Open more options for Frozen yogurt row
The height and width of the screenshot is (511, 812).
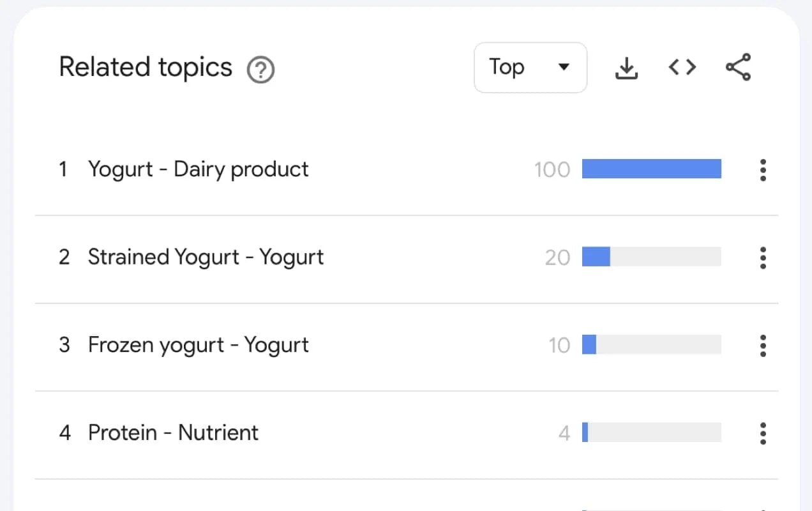coord(763,345)
